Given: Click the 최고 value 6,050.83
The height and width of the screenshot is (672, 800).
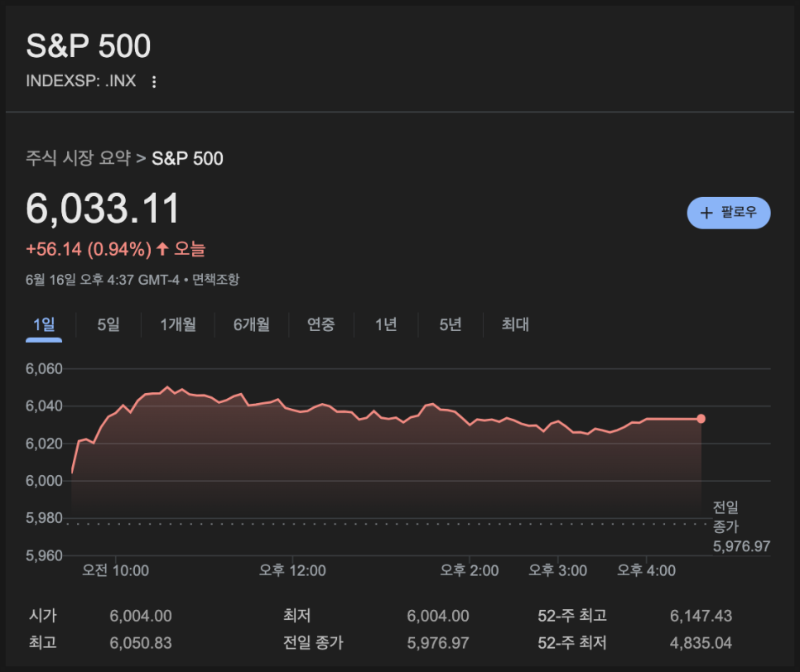Looking at the screenshot, I should click(141, 643).
